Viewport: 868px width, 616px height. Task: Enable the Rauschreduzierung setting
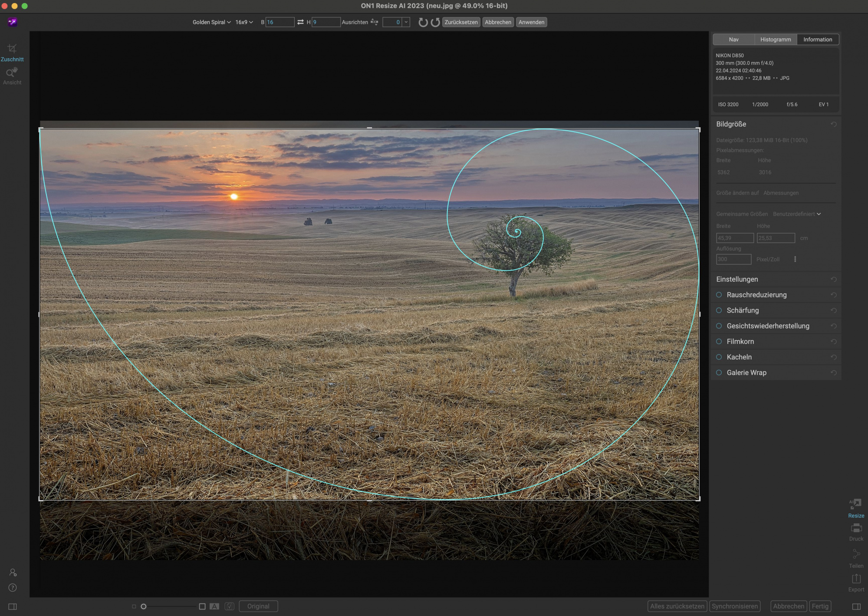[x=719, y=295]
